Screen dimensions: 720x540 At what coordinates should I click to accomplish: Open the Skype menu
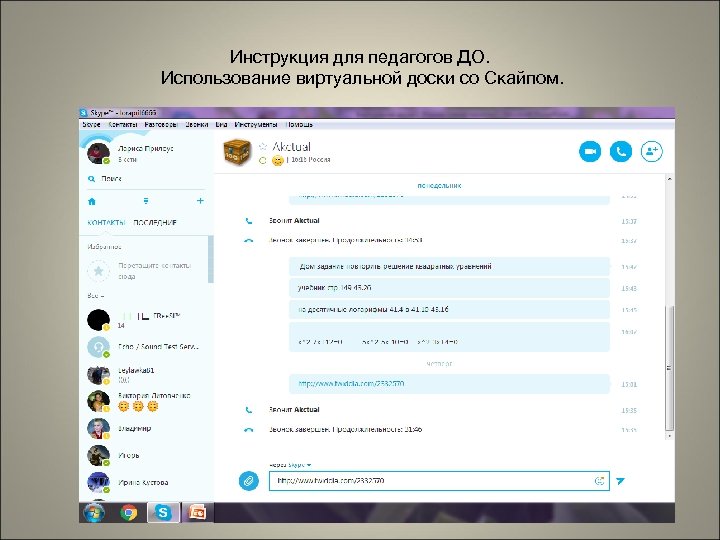91,124
